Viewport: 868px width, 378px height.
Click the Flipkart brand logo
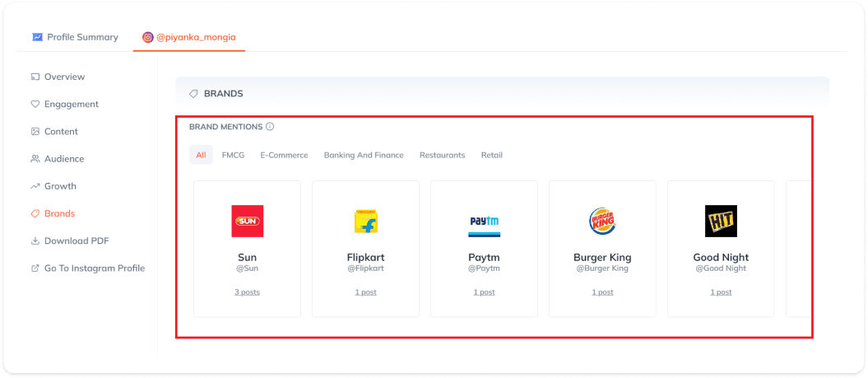click(365, 221)
